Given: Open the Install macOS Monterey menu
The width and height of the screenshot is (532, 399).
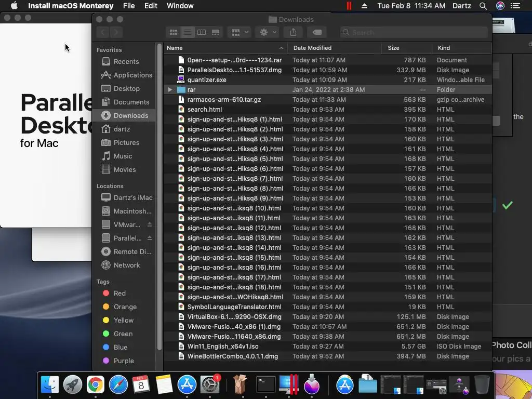Looking at the screenshot, I should 71,6.
